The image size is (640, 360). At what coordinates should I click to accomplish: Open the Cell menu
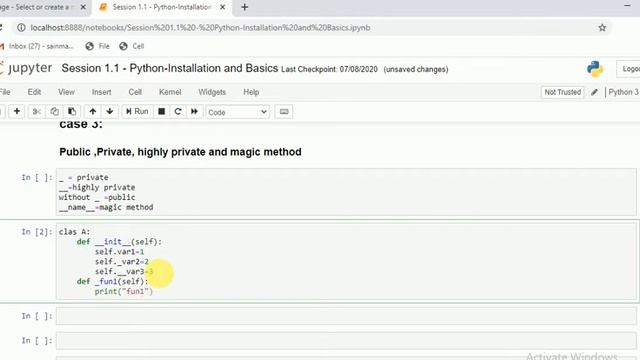pyautogui.click(x=135, y=92)
